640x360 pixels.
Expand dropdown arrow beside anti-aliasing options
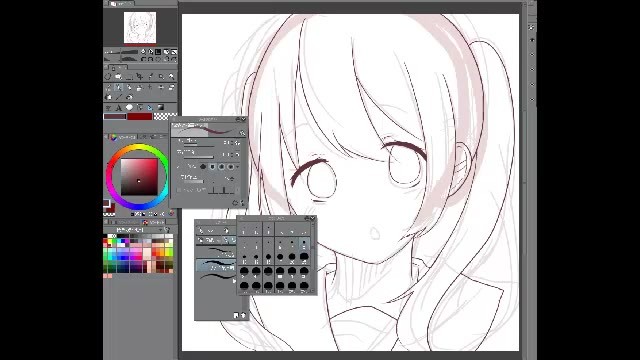coord(238,167)
